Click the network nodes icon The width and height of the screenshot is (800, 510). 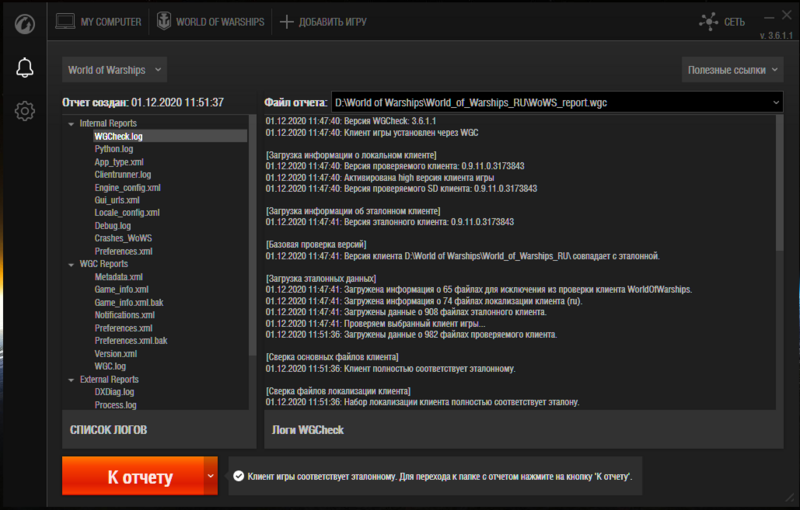(x=709, y=22)
